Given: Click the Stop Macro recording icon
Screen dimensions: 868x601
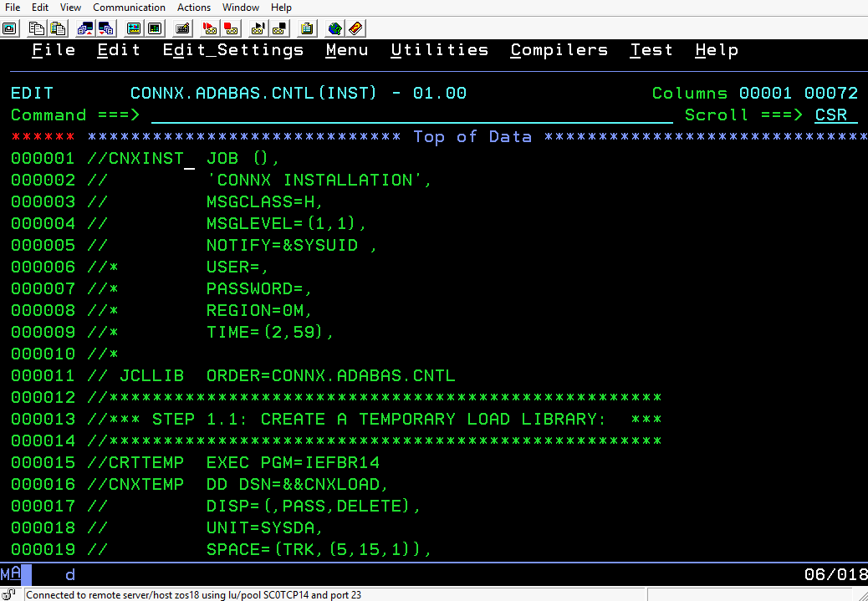Looking at the screenshot, I should pos(231,28).
